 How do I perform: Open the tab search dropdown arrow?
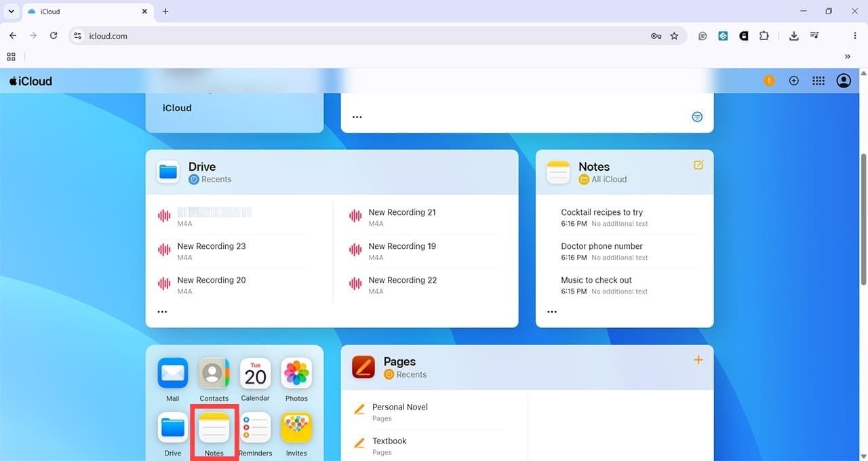click(x=12, y=12)
